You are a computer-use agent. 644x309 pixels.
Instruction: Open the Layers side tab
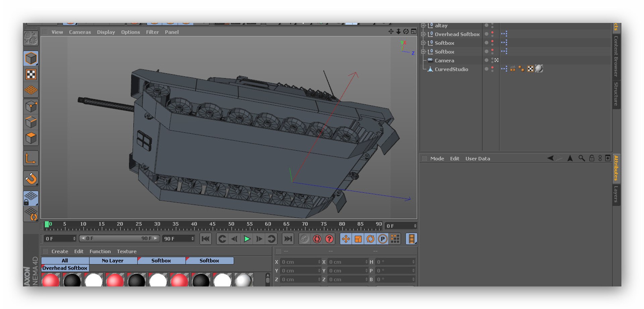tap(616, 195)
